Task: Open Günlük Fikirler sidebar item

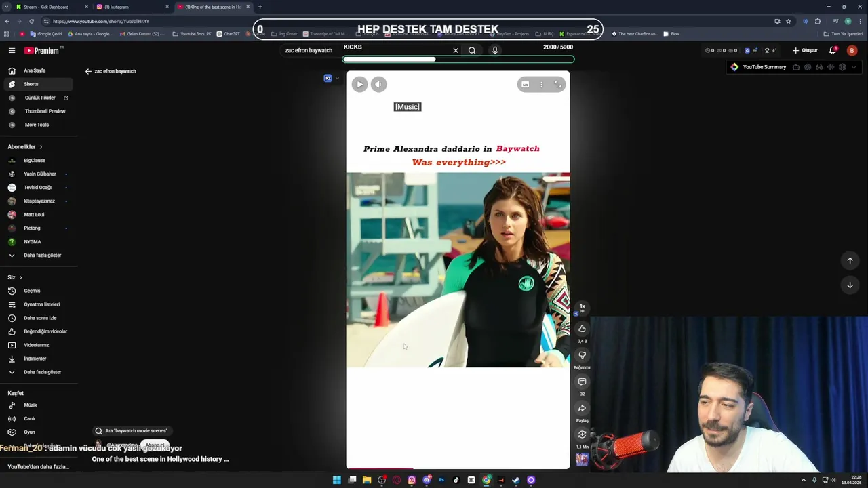Action: tap(37, 98)
